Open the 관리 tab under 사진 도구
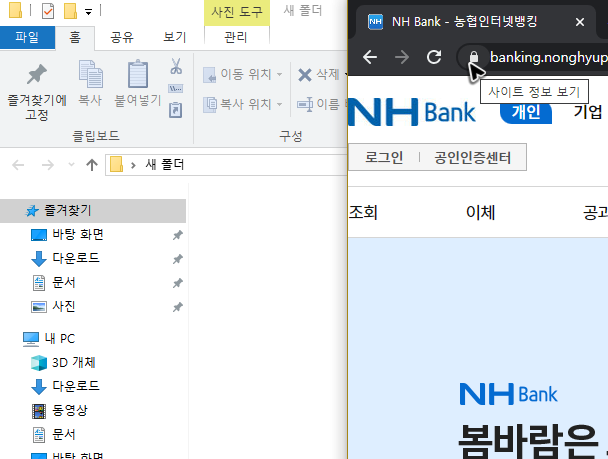This screenshot has width=608, height=459. (x=236, y=38)
